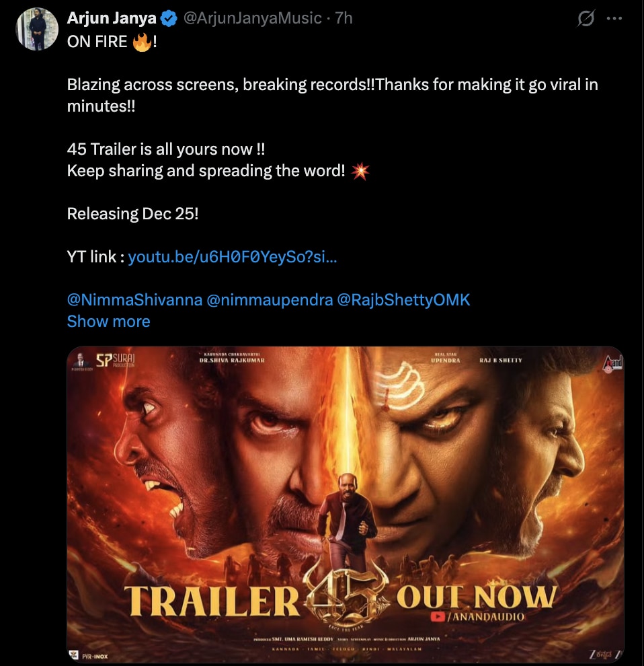644x666 pixels.
Task: Expand the tweet with Show more
Action: click(x=108, y=322)
